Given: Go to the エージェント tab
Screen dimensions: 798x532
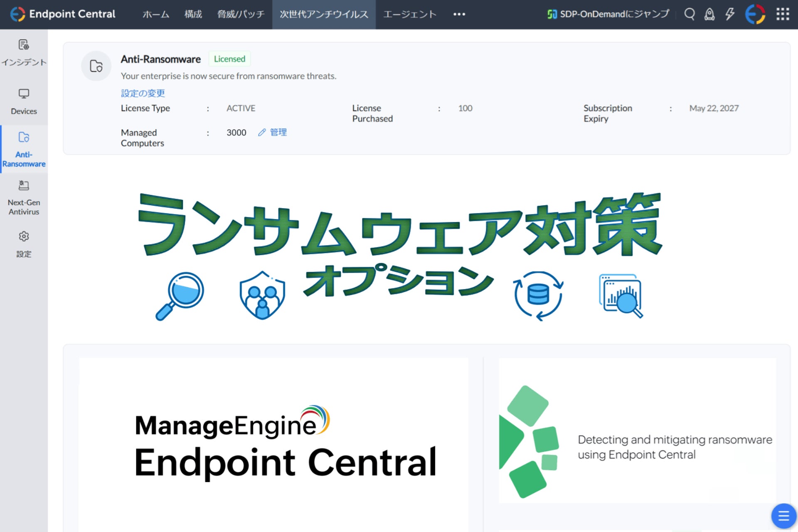Looking at the screenshot, I should 410,14.
